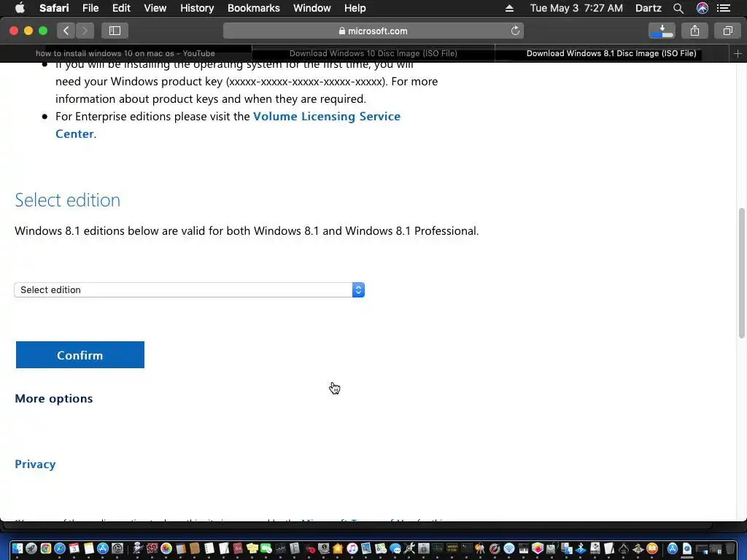Open the Window menu
This screenshot has height=560, width=747.
[x=312, y=8]
